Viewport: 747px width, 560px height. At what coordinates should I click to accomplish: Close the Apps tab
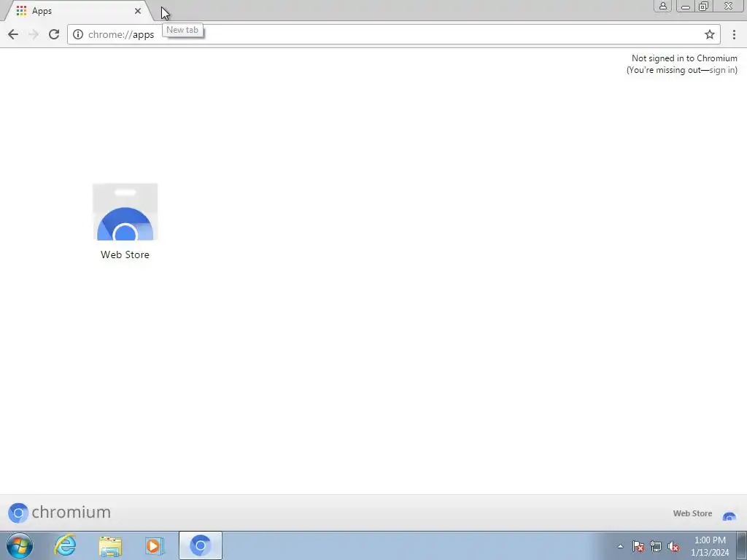138,10
